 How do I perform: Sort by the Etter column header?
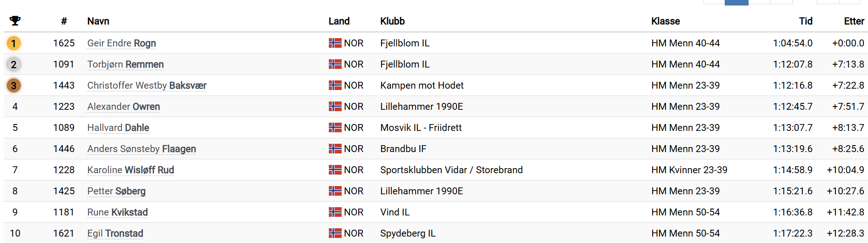[854, 21]
